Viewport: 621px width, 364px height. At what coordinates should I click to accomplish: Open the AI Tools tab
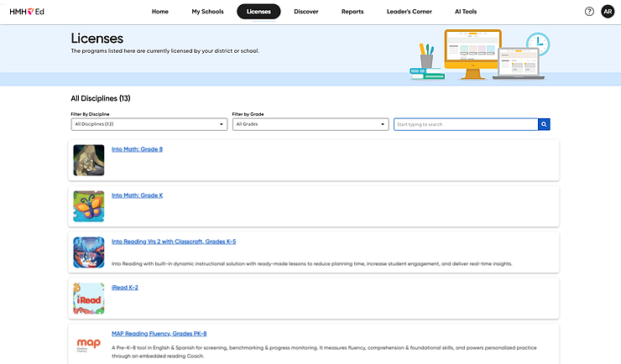[466, 12]
